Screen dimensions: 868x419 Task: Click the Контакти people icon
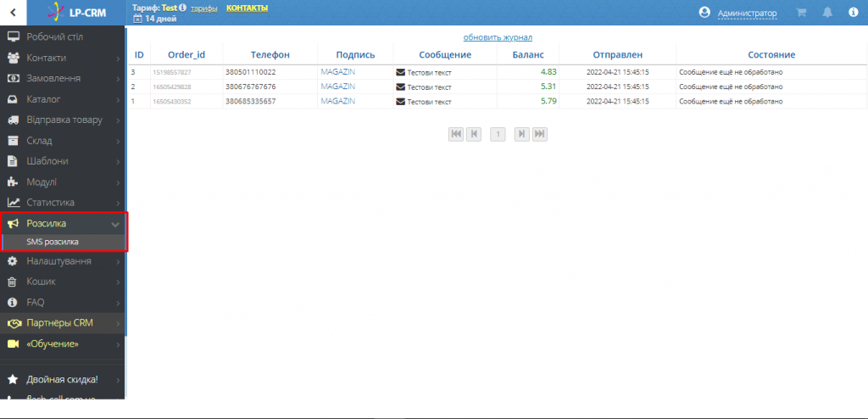[14, 58]
